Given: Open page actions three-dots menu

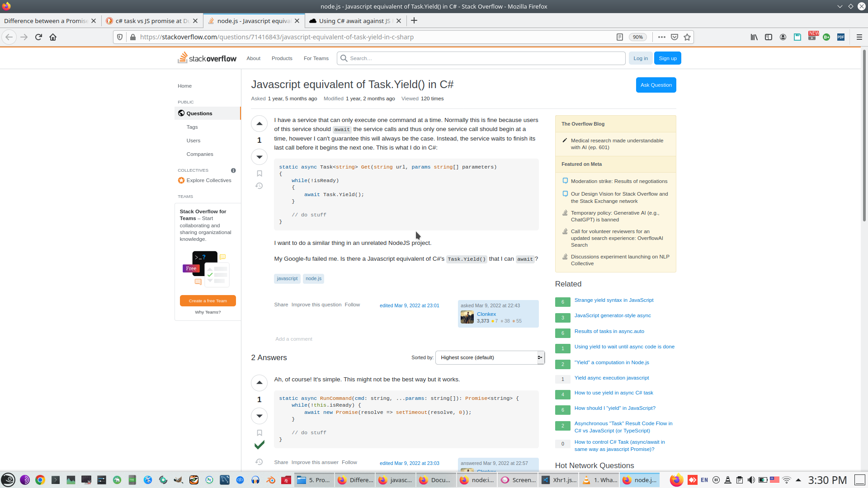Looking at the screenshot, I should tap(661, 37).
